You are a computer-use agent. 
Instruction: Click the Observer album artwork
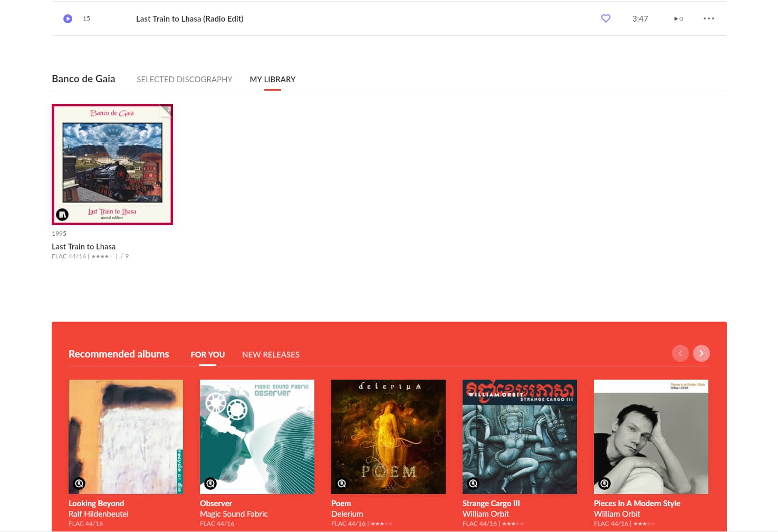click(x=257, y=437)
